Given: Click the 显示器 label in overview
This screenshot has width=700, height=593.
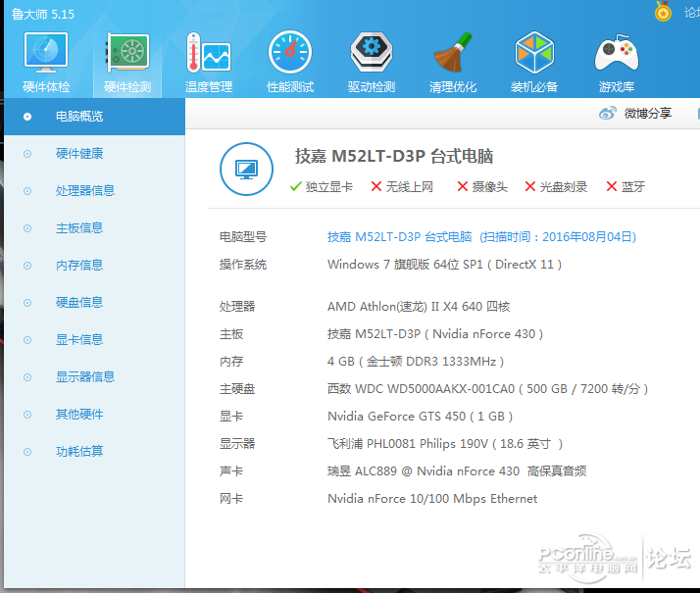Looking at the screenshot, I should point(237,443).
